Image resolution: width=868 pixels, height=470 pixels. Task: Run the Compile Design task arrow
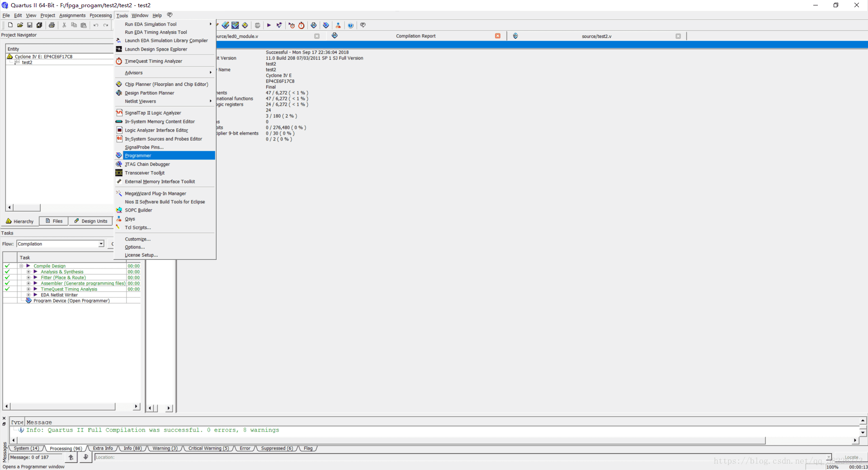tap(28, 266)
